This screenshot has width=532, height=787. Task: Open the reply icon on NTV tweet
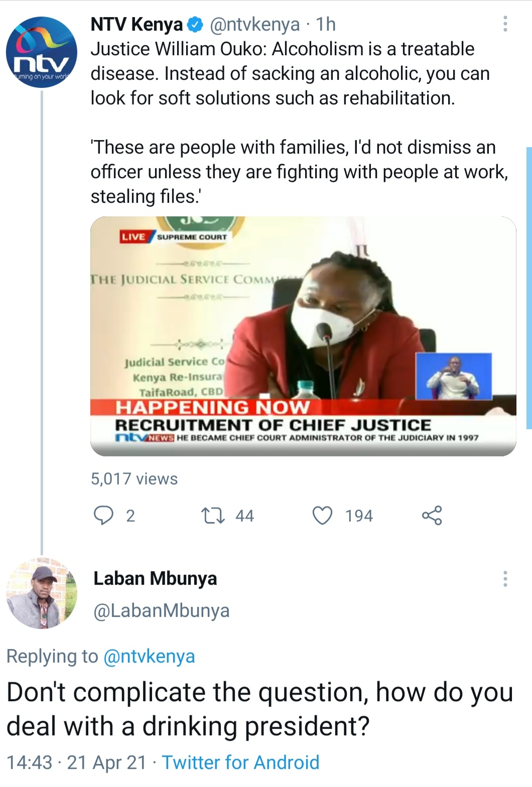pyautogui.click(x=104, y=515)
